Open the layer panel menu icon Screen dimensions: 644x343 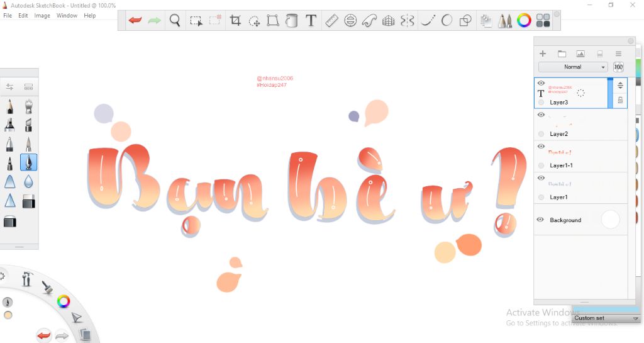click(x=618, y=54)
